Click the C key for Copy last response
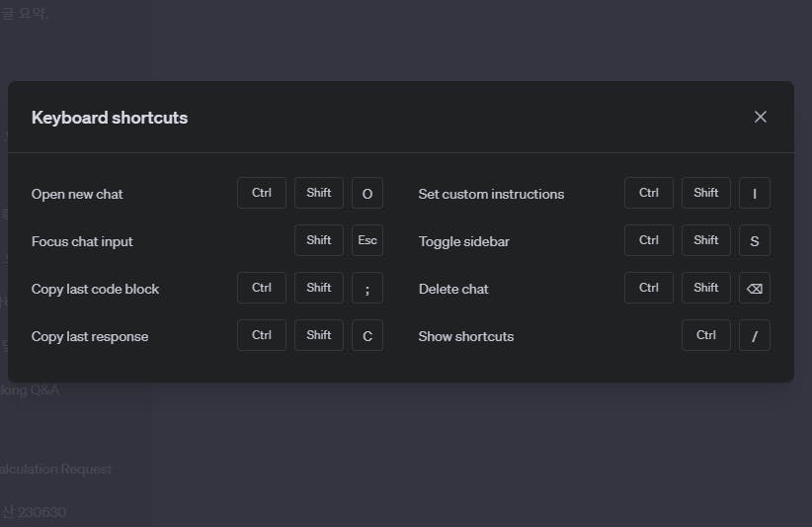 point(367,336)
